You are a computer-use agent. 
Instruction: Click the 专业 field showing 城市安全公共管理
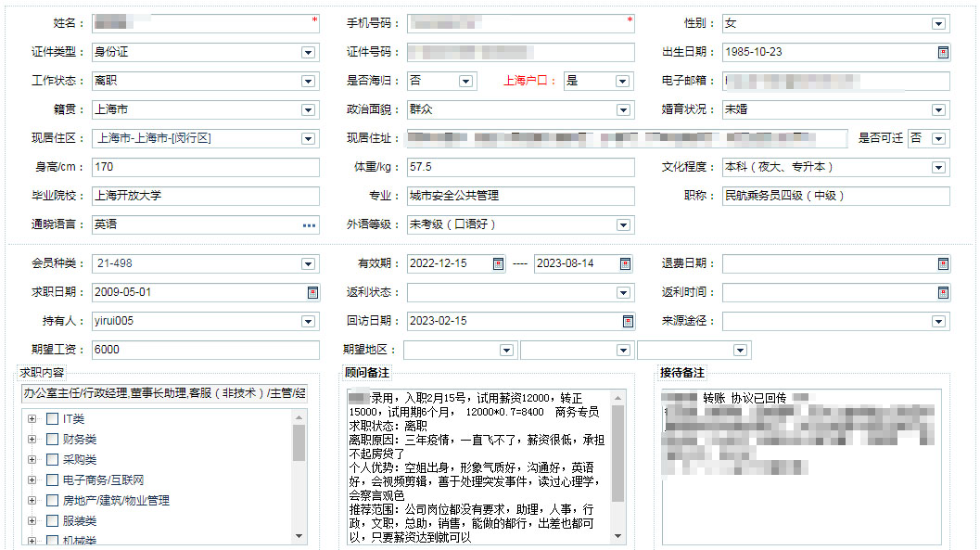(x=521, y=197)
